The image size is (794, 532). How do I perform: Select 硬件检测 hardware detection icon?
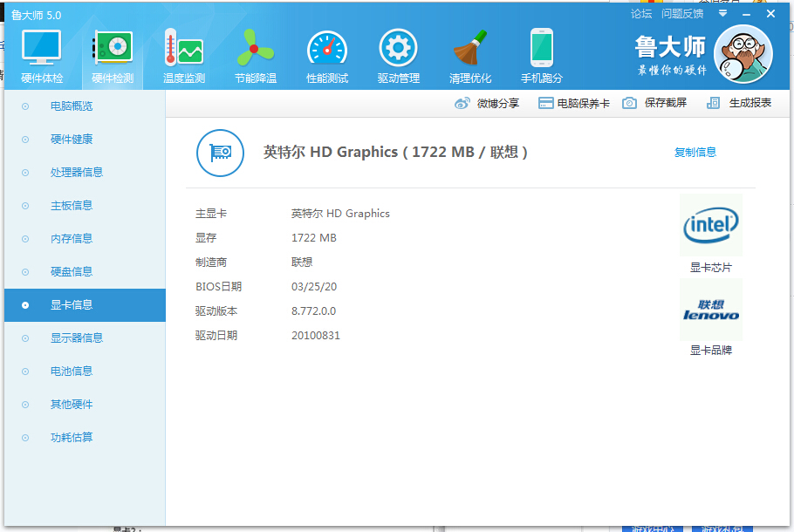click(113, 48)
